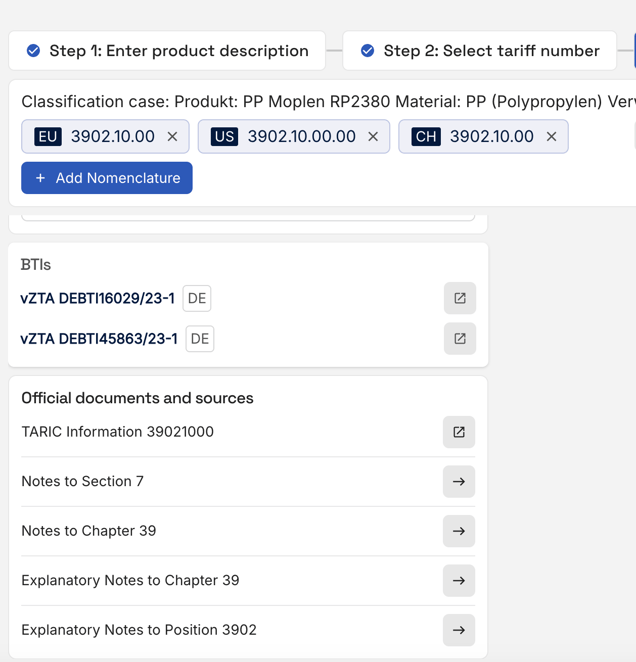Open external link for vZTA DEBTI16029/23-1
The height and width of the screenshot is (662, 636).
coord(460,298)
